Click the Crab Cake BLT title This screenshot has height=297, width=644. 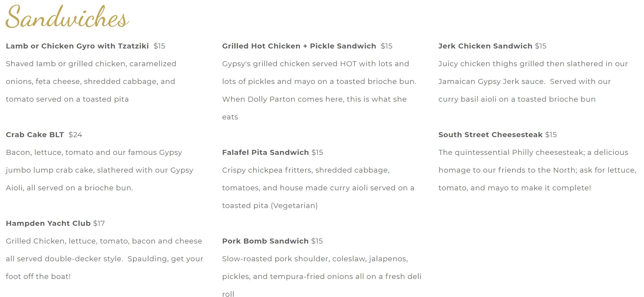tap(35, 135)
